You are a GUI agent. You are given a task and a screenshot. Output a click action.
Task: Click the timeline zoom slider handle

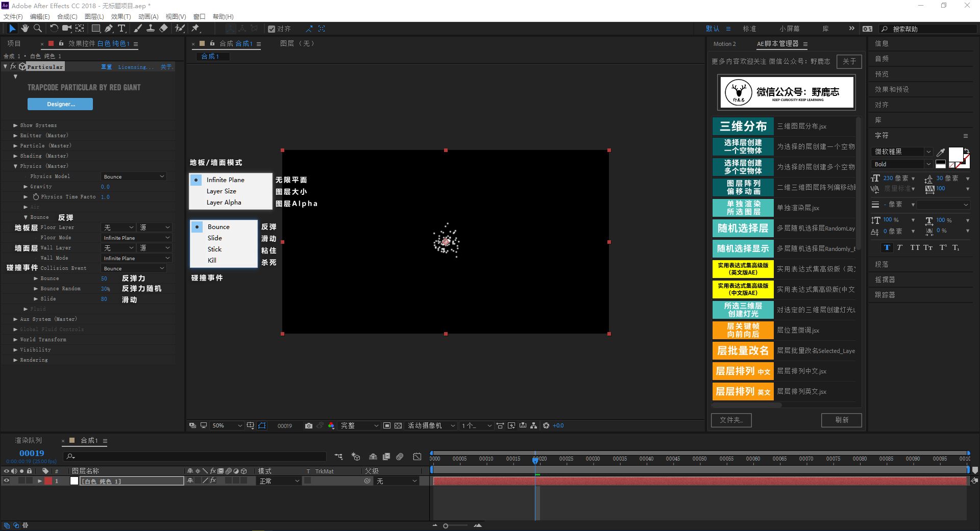(x=446, y=526)
